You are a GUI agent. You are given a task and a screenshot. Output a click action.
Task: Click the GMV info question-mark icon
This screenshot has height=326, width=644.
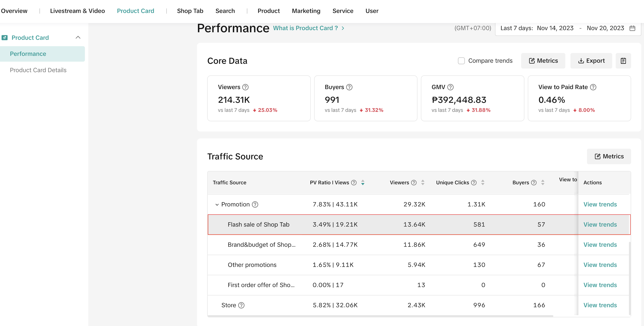coord(450,87)
